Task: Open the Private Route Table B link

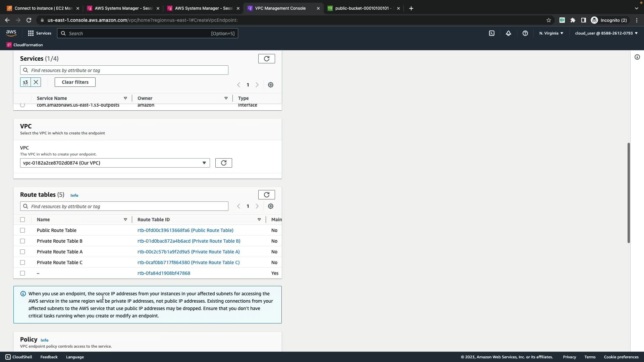Action: (x=189, y=241)
